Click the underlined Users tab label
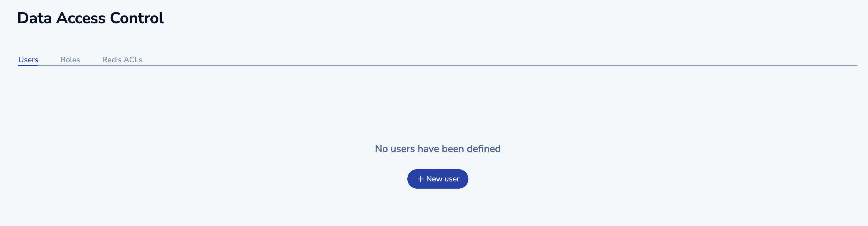This screenshot has height=226, width=868. coord(28,60)
